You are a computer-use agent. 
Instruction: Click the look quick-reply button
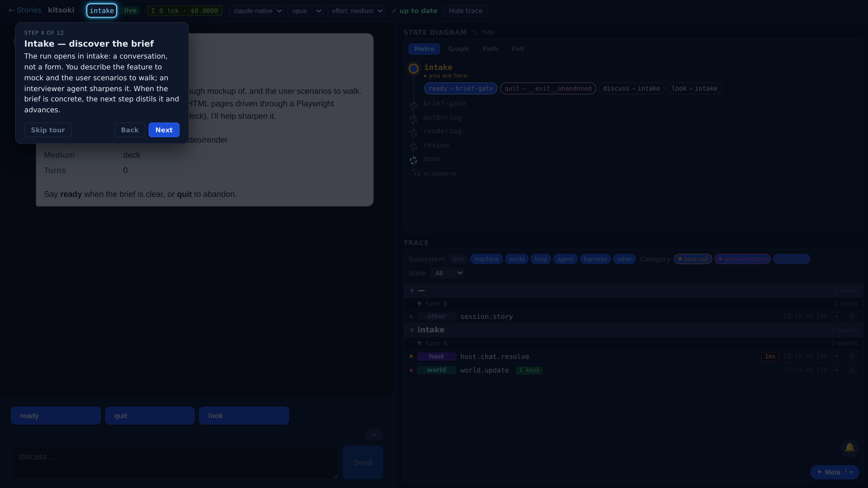click(x=244, y=416)
